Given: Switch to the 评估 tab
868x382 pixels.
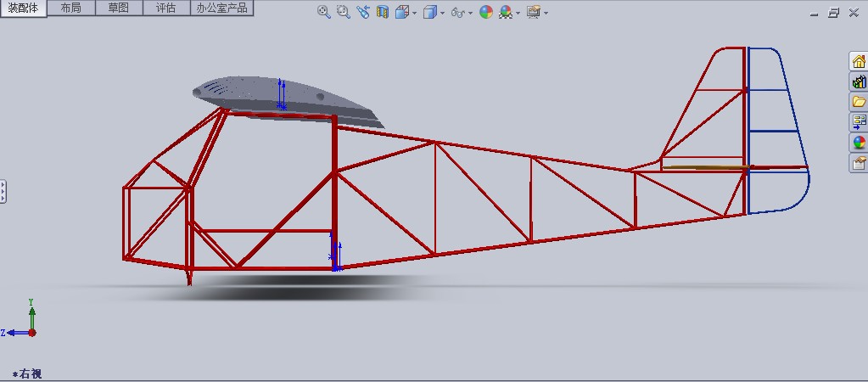Looking at the screenshot, I should pyautogui.click(x=166, y=8).
